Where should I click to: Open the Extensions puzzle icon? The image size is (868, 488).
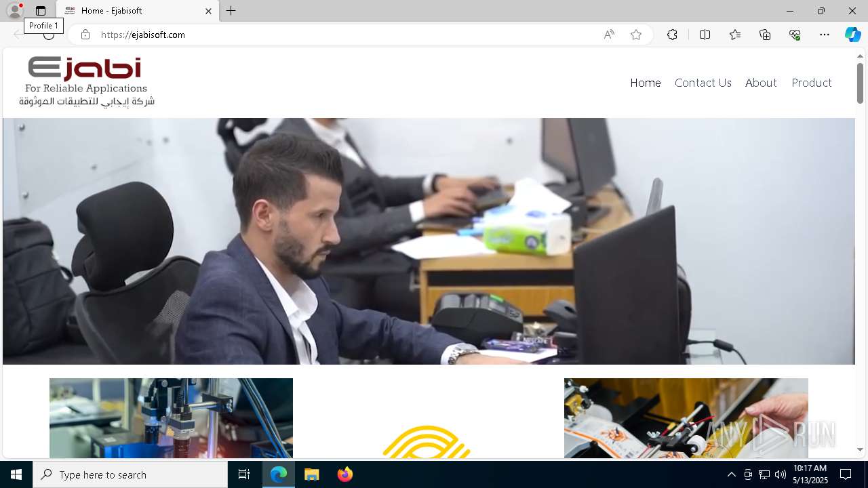(672, 35)
